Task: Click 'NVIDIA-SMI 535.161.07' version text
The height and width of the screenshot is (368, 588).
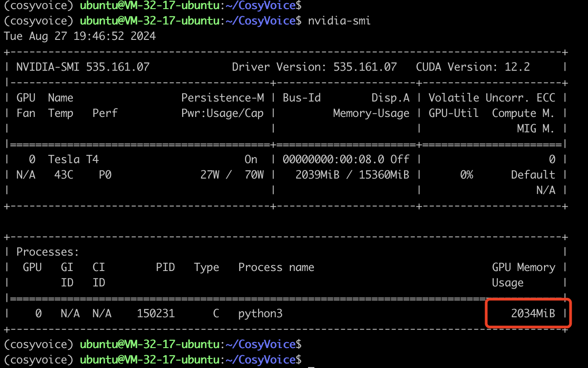Action: click(83, 67)
